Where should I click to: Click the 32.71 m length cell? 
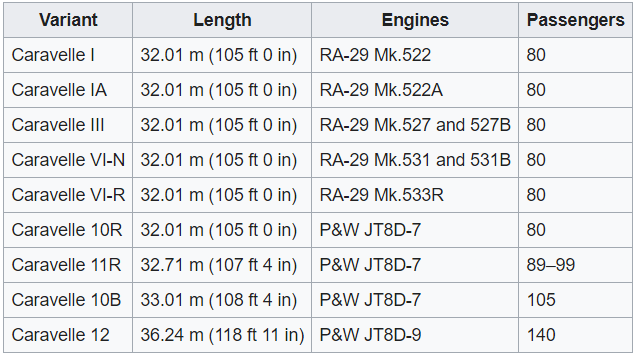click(222, 265)
